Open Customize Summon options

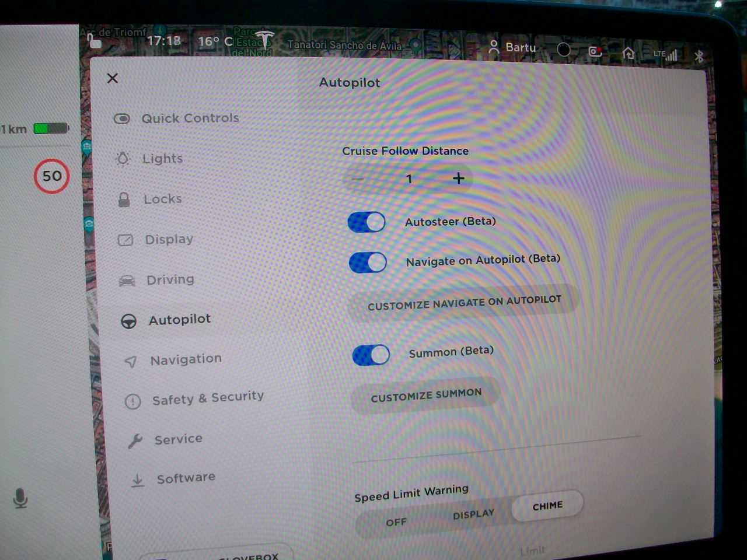tap(426, 395)
